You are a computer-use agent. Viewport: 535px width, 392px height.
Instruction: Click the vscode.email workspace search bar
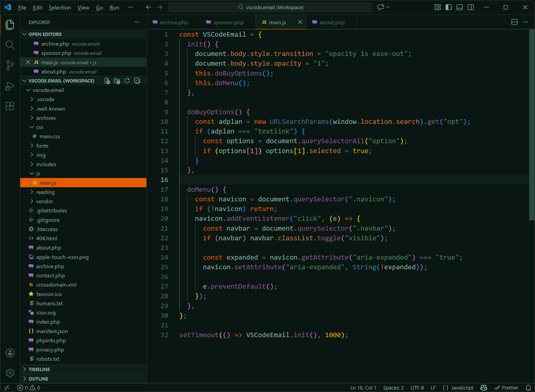pyautogui.click(x=270, y=7)
